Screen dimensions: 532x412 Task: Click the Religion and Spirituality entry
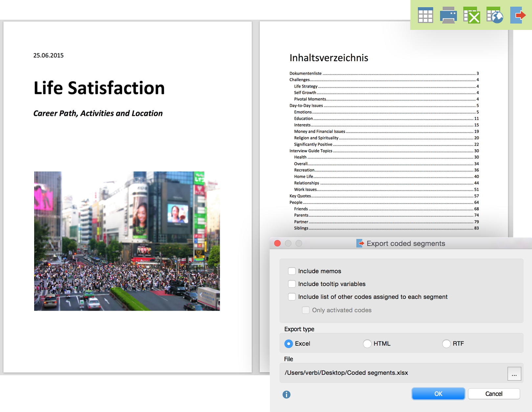coord(386,138)
